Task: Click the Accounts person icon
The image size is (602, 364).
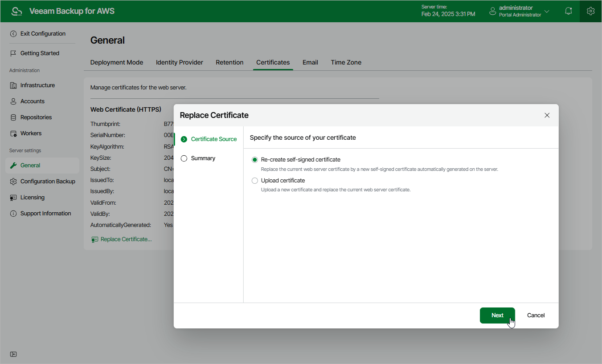Action: click(13, 101)
